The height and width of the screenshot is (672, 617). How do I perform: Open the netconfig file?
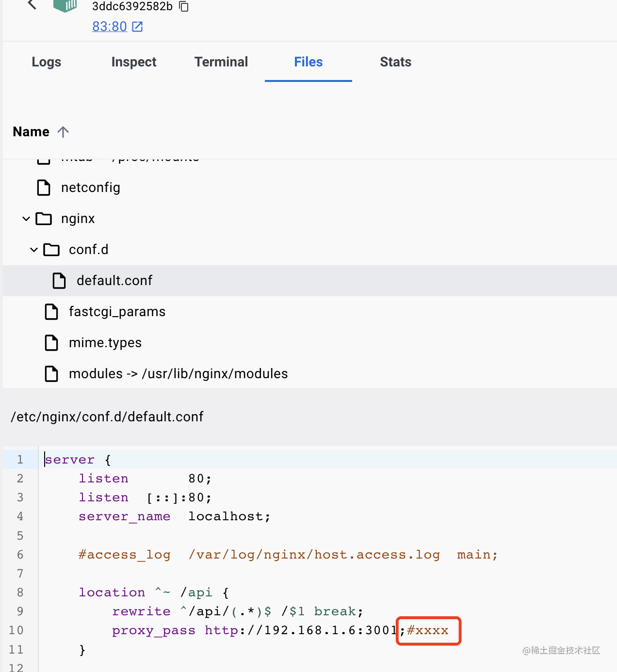coord(91,188)
